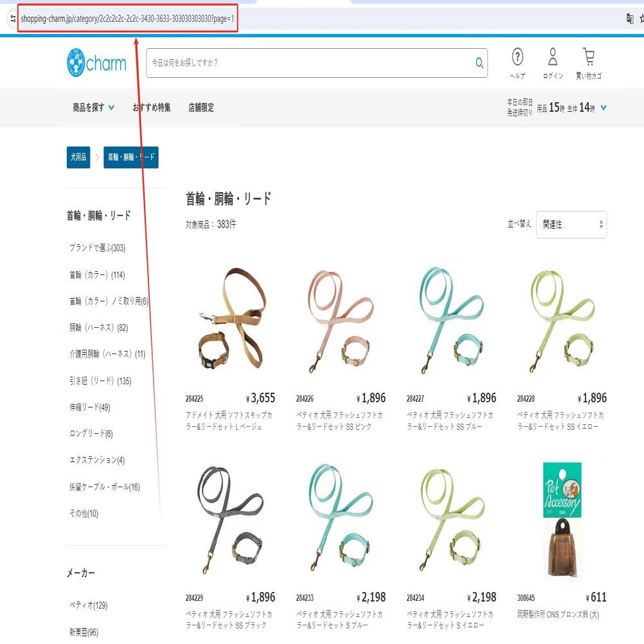Expand the 商品を探す dropdown menu
The image size is (644, 644).
[93, 107]
